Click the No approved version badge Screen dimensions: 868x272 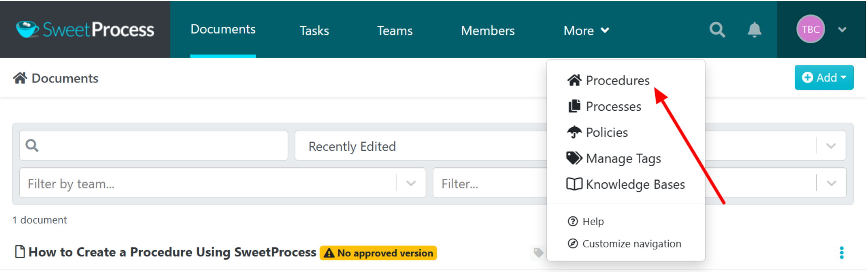pos(378,253)
